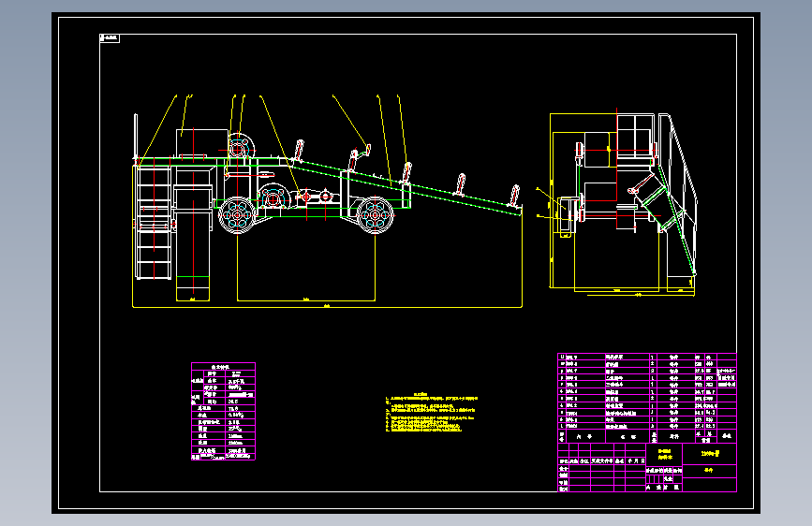This screenshot has height=526, width=812.
Task: Click the ladder structure in the side view
Action: pos(154,223)
